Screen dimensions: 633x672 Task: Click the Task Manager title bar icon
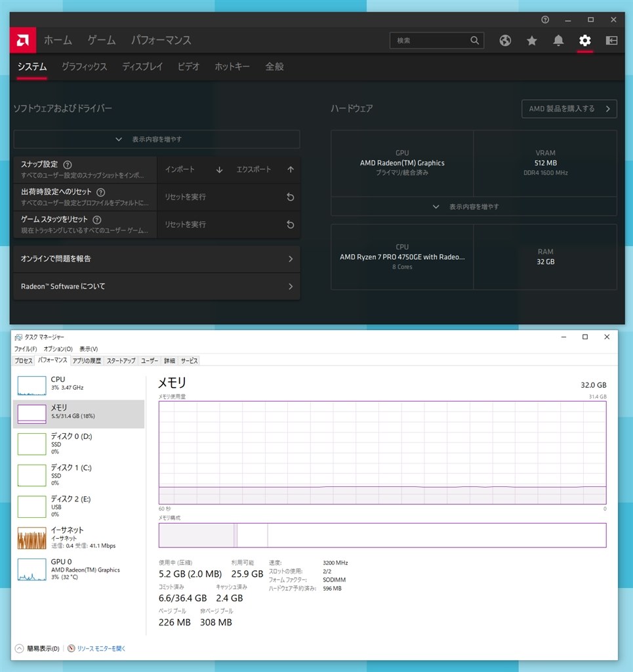(x=18, y=337)
